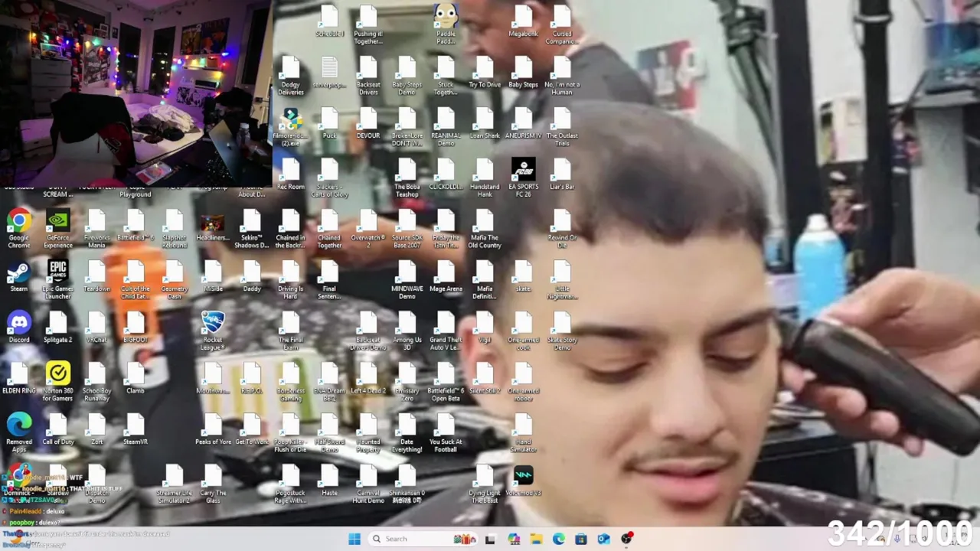
Task: Select the Liar's Bar desktop shortcut
Action: pos(562,174)
